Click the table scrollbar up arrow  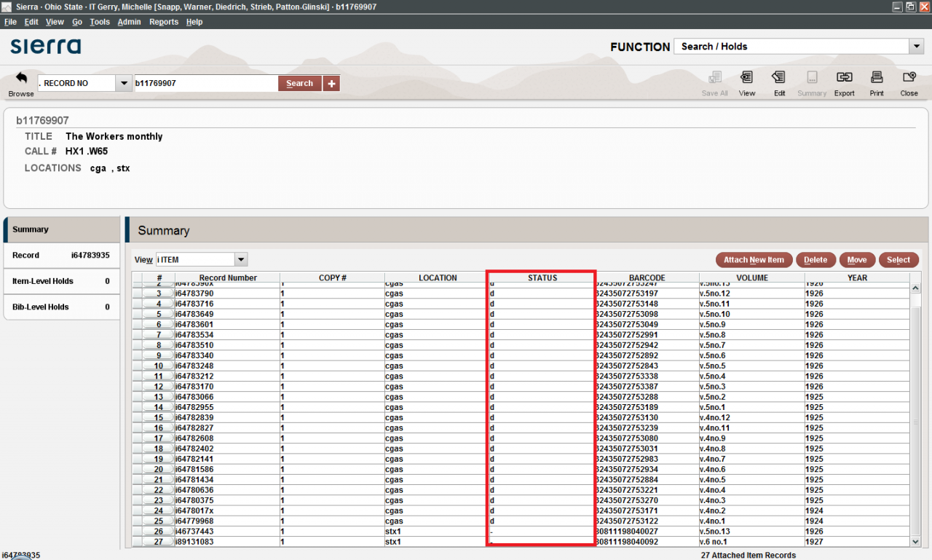tap(916, 288)
